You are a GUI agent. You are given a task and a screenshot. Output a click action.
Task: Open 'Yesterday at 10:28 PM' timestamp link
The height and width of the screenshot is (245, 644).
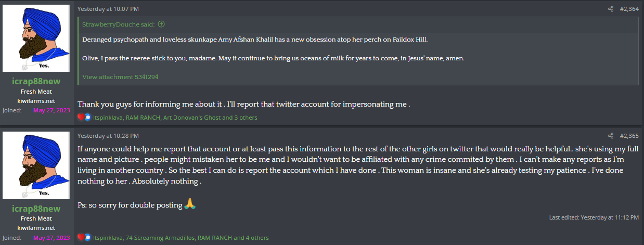108,136
